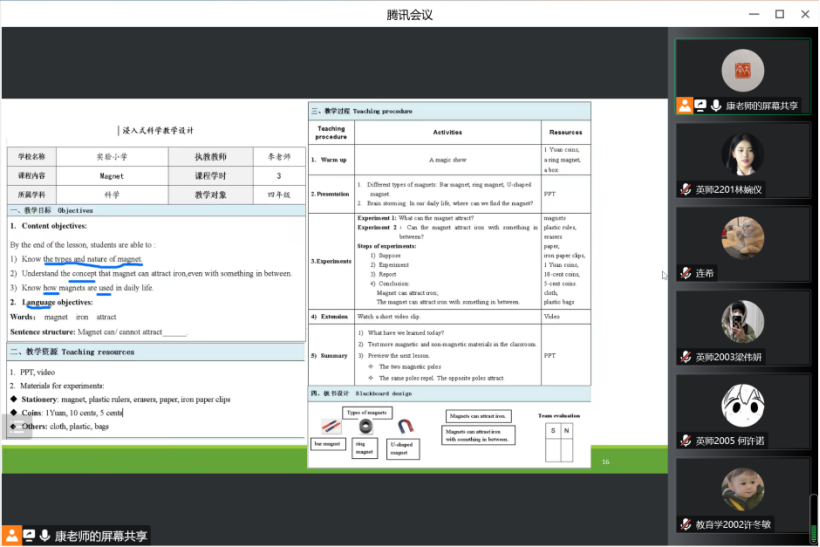820x547 pixels.
Task: Select the avatar of 英师2201林婉仪
Action: pyautogui.click(x=742, y=153)
